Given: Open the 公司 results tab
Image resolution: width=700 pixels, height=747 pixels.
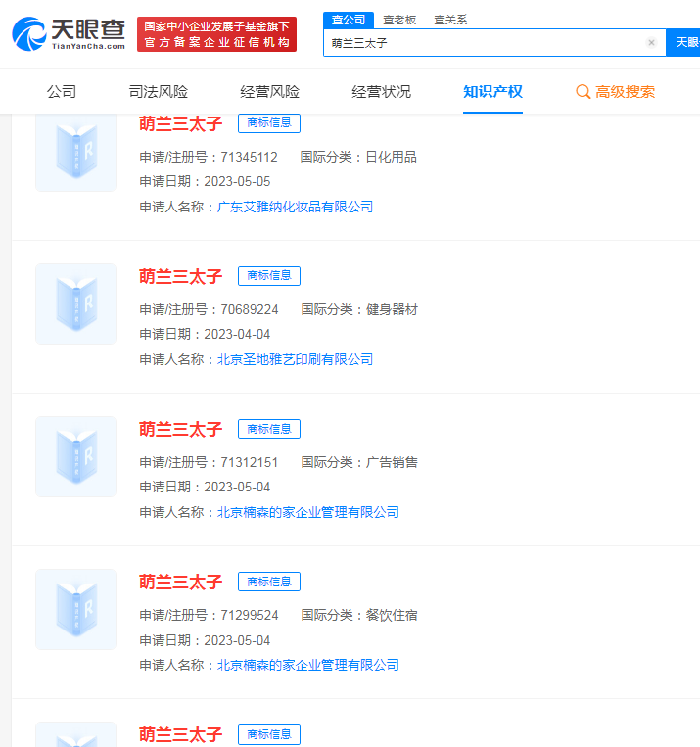Looking at the screenshot, I should 62,91.
